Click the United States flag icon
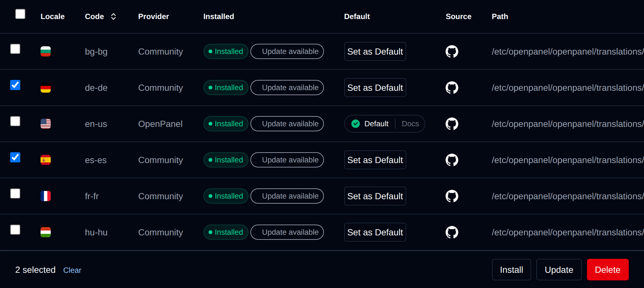The width and height of the screenshot is (644, 288). (46, 124)
